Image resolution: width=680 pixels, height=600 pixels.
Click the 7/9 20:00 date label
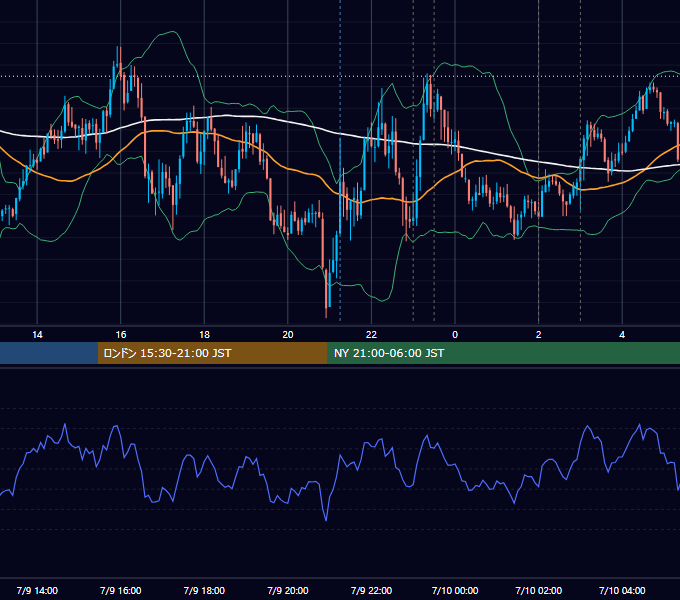click(x=288, y=590)
